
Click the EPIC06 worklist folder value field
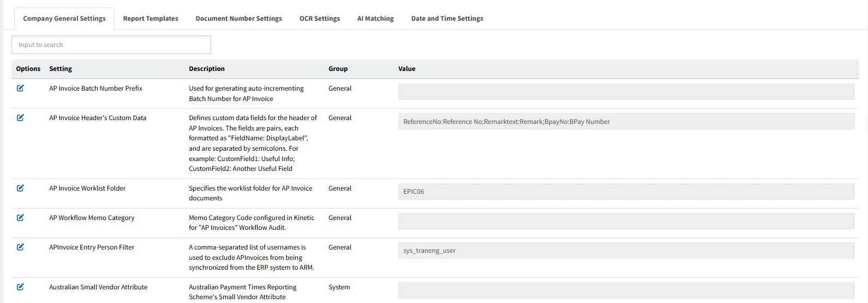(x=626, y=192)
